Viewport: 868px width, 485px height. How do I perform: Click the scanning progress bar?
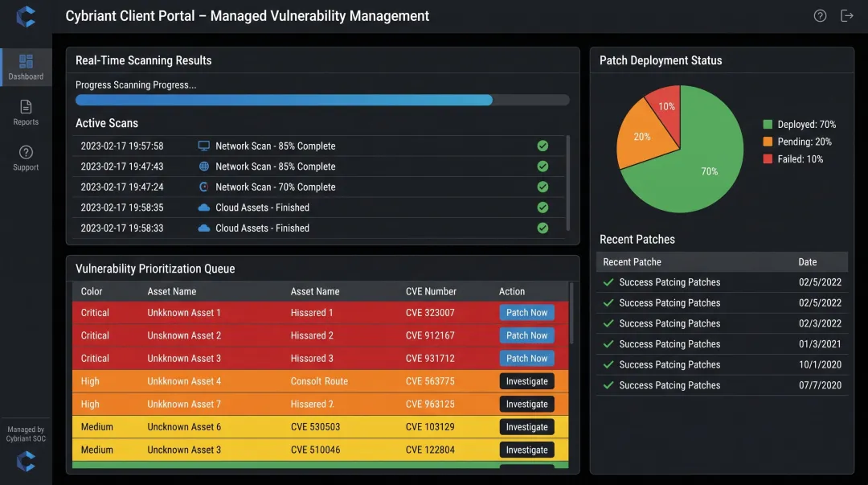tap(322, 100)
